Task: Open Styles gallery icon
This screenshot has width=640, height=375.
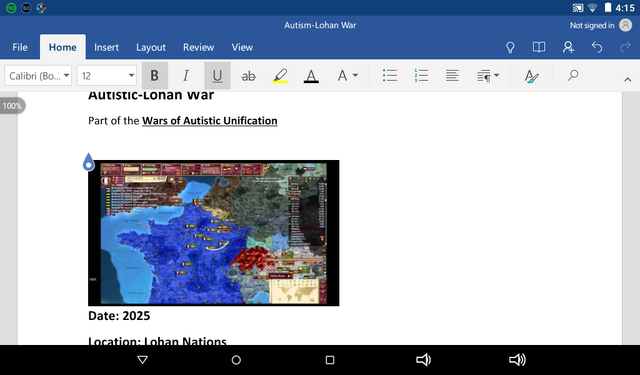Action: click(x=531, y=76)
